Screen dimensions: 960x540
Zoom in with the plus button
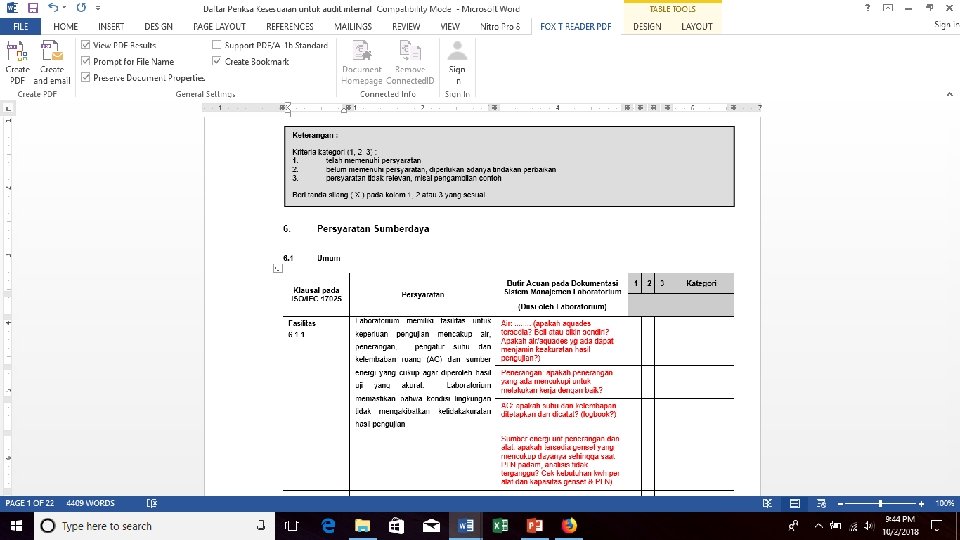pos(921,504)
